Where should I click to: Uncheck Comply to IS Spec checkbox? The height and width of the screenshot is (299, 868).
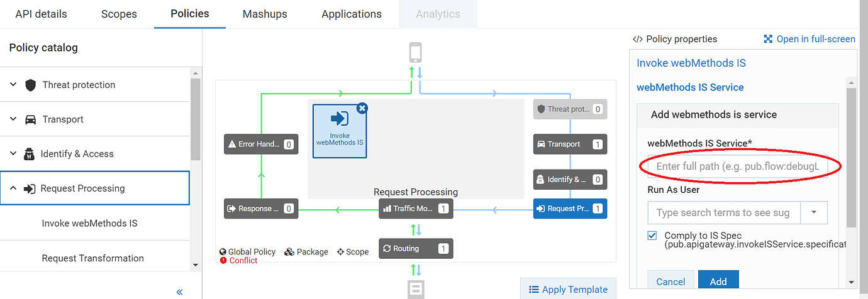(652, 236)
